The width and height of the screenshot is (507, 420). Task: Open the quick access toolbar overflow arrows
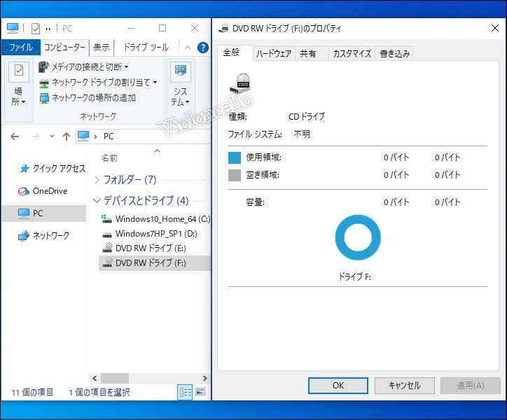[48, 29]
